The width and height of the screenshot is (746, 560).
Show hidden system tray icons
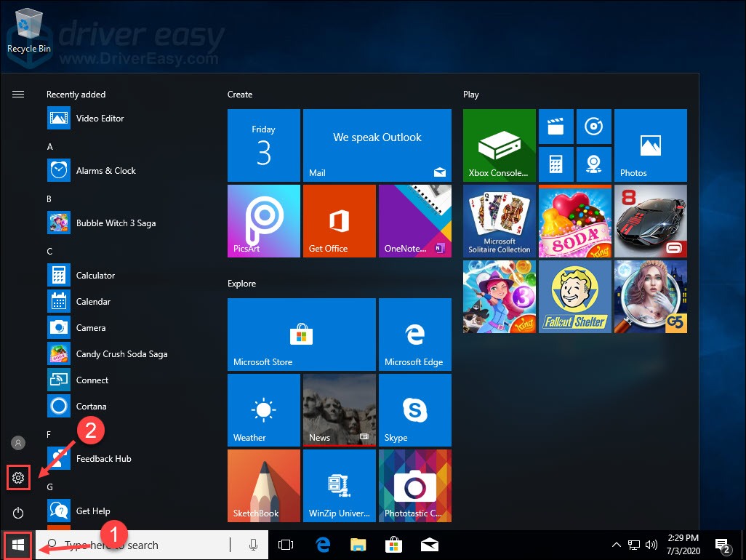coord(616,545)
